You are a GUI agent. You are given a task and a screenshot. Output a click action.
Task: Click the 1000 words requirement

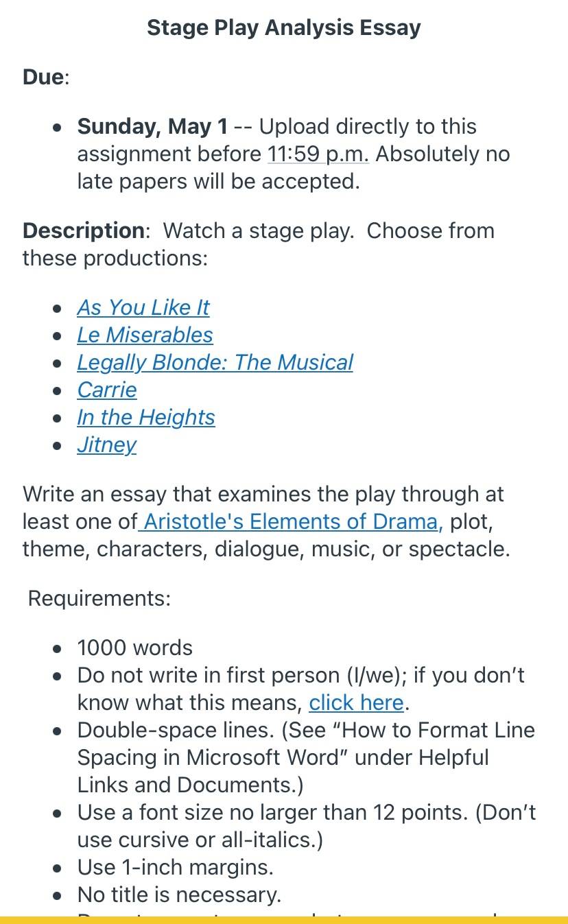coord(135,648)
